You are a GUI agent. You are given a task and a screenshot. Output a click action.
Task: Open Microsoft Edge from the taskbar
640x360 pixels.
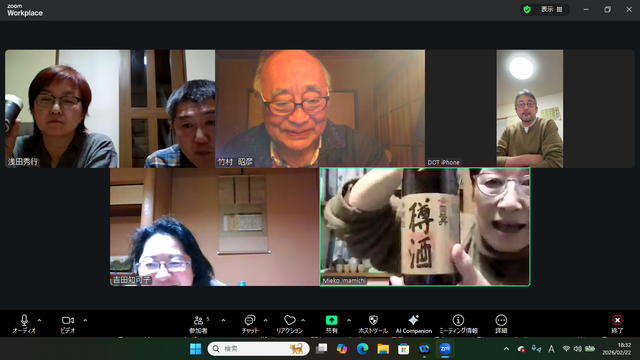click(362, 349)
